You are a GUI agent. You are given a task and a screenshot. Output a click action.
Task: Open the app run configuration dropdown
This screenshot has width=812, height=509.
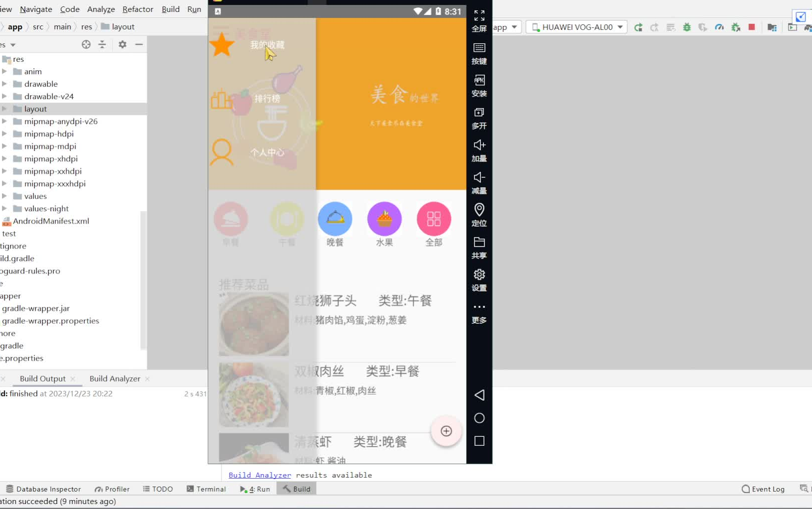506,27
